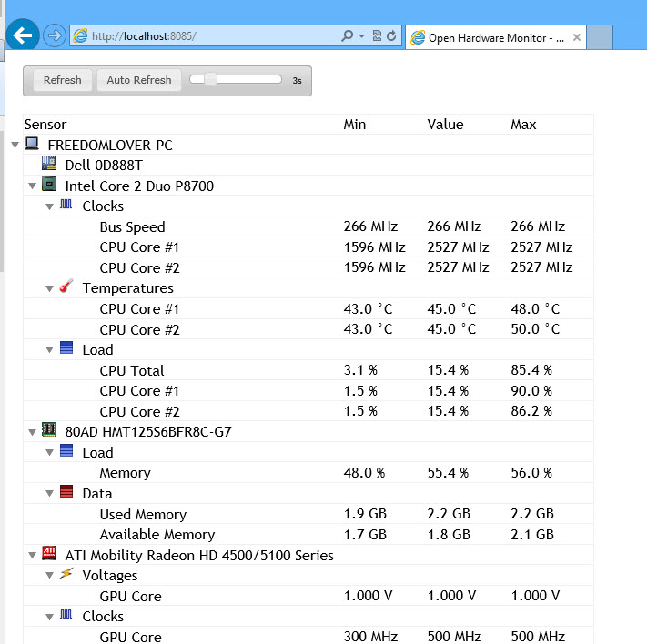This screenshot has height=644, width=647.
Task: Collapse the FREEDOMLOVER-PC tree node
Action: coord(15,145)
